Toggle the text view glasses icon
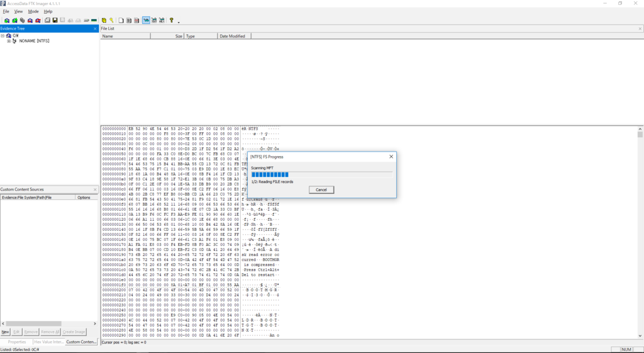This screenshot has height=353, width=644. click(x=154, y=20)
